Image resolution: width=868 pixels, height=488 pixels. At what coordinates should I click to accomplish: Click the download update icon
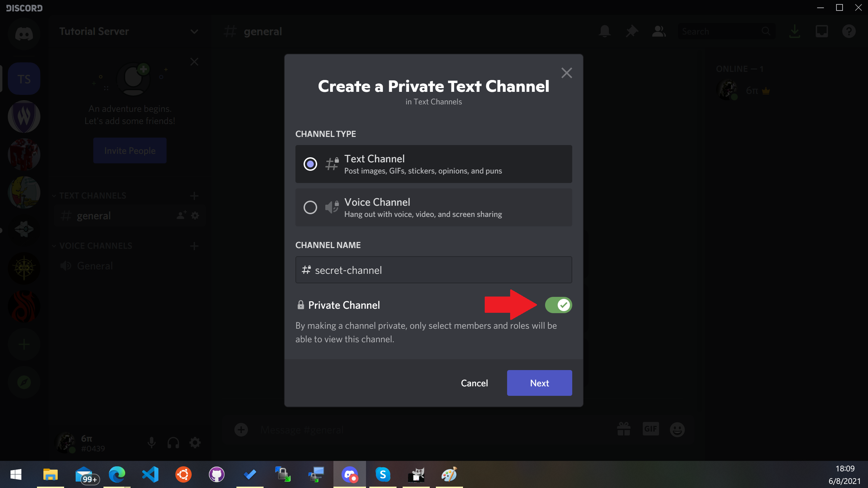point(794,31)
